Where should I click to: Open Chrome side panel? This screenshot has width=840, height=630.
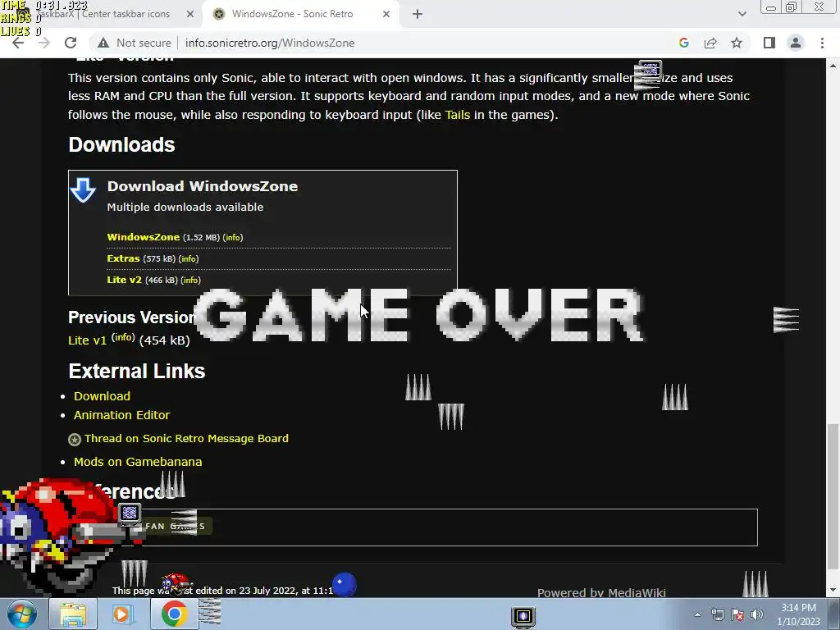(x=769, y=43)
